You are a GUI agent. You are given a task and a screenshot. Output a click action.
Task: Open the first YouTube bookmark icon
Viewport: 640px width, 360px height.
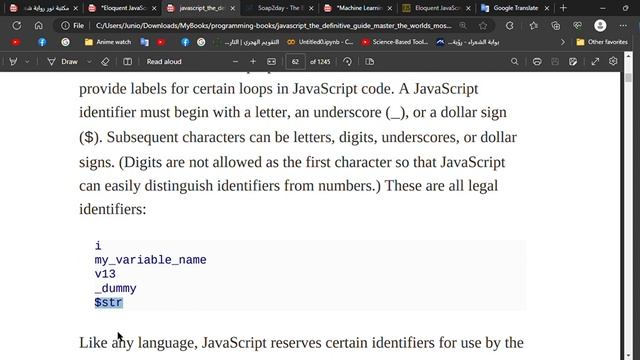(16, 42)
